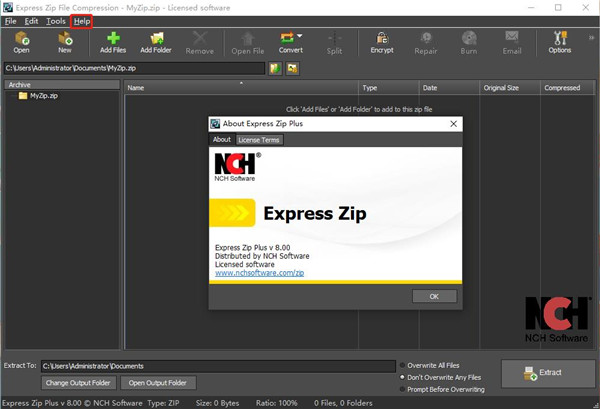Click the Open File toolbar icon
Screen dimensions: 600x409
[248, 43]
